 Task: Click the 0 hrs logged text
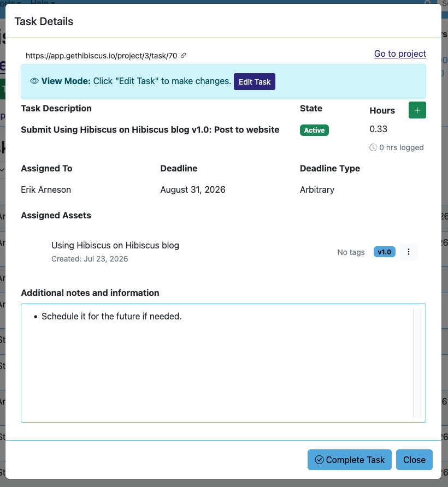pyautogui.click(x=402, y=147)
